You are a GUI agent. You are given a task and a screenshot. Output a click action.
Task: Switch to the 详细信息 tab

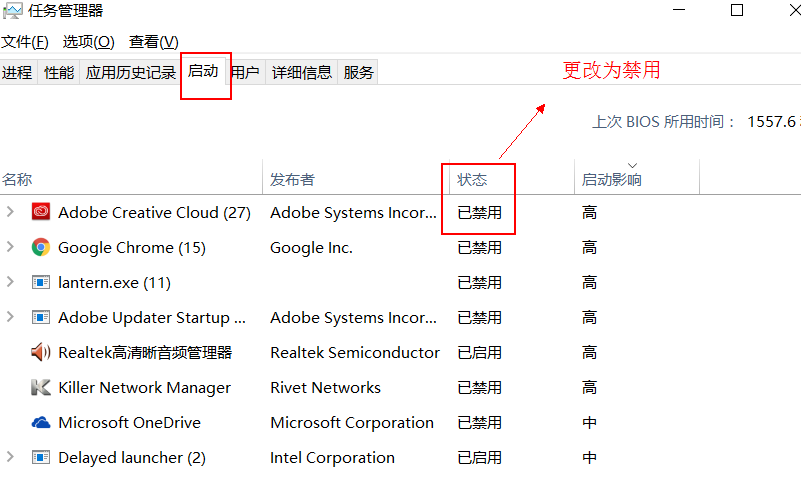301,73
